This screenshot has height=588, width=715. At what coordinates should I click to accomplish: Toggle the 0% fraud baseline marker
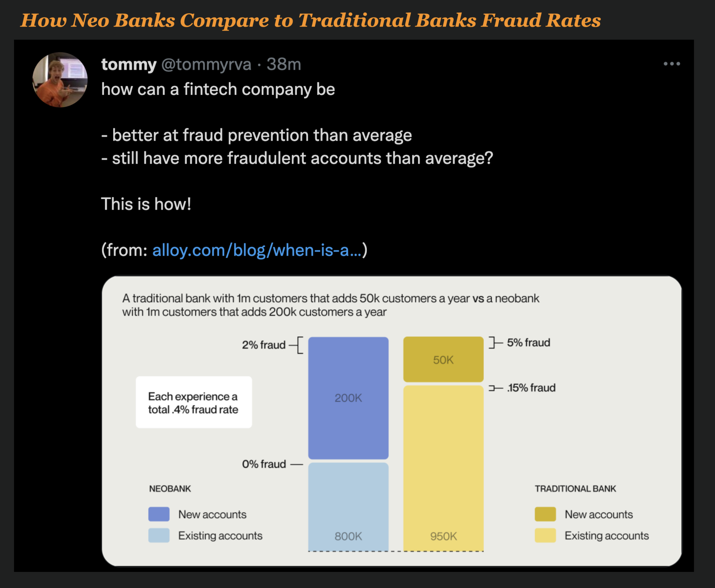(264, 464)
